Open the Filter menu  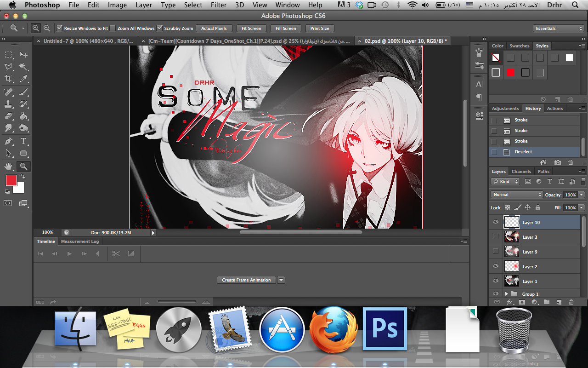tap(218, 5)
